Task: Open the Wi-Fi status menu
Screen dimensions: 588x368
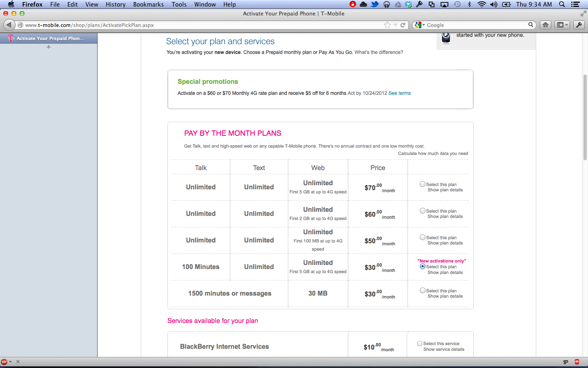Action: click(x=482, y=4)
